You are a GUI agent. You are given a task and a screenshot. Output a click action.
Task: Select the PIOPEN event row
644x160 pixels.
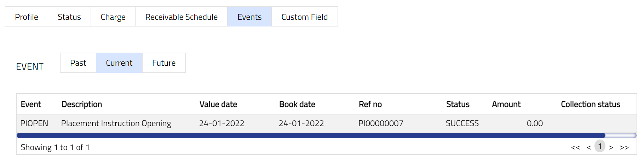click(34, 123)
